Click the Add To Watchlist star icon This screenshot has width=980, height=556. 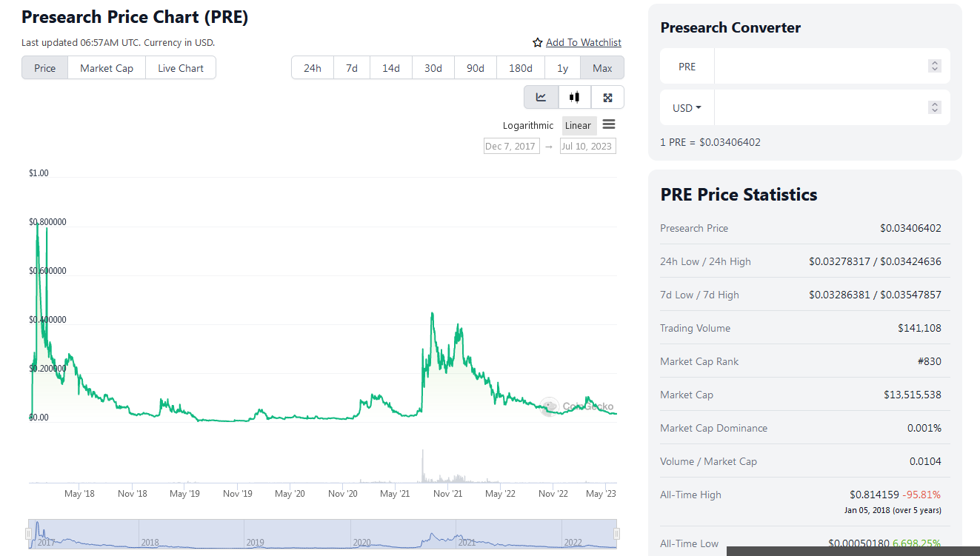[x=538, y=43]
